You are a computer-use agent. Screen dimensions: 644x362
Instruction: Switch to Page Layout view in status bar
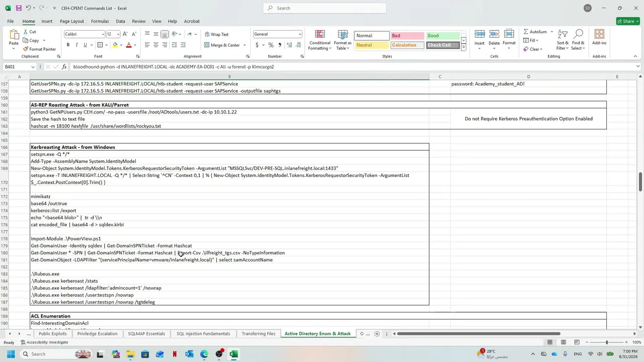point(563,342)
